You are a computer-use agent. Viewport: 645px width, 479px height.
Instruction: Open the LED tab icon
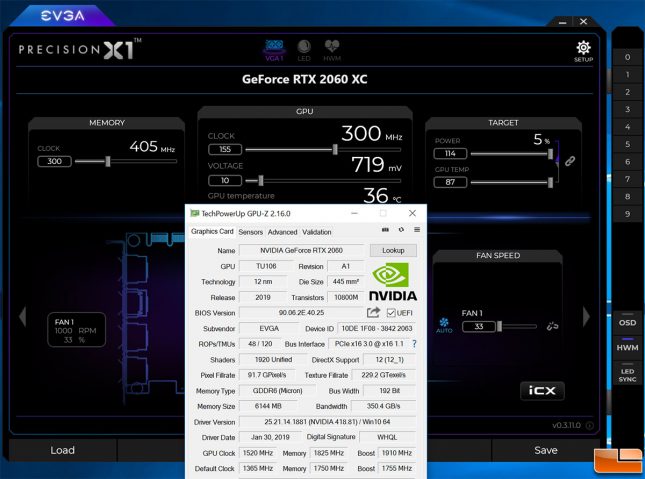tap(304, 50)
